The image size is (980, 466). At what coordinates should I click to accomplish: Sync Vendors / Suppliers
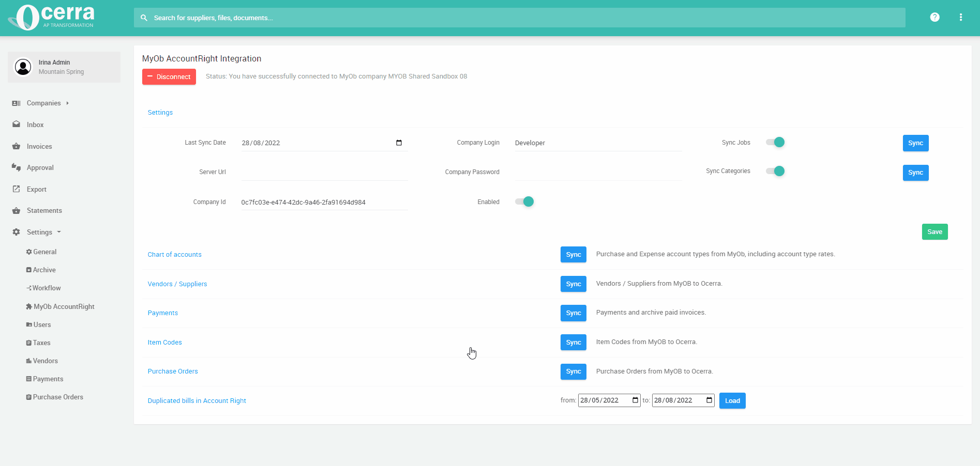pyautogui.click(x=574, y=284)
